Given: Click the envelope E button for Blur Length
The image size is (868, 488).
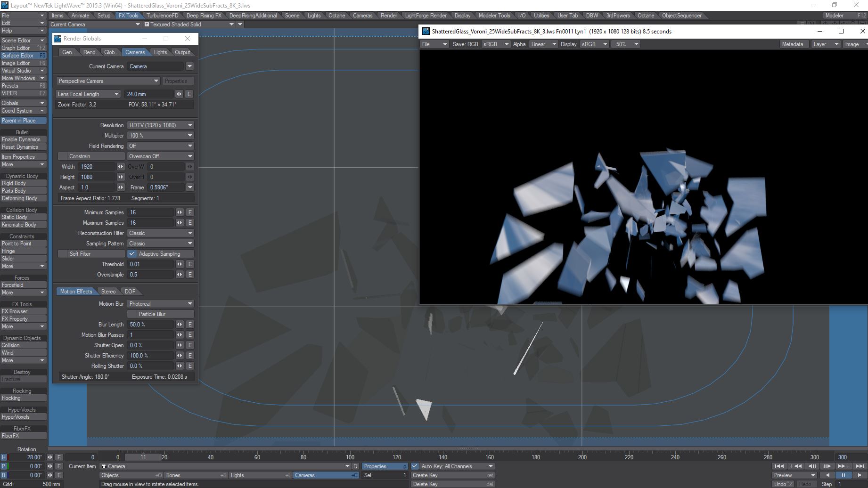Looking at the screenshot, I should coord(190,325).
